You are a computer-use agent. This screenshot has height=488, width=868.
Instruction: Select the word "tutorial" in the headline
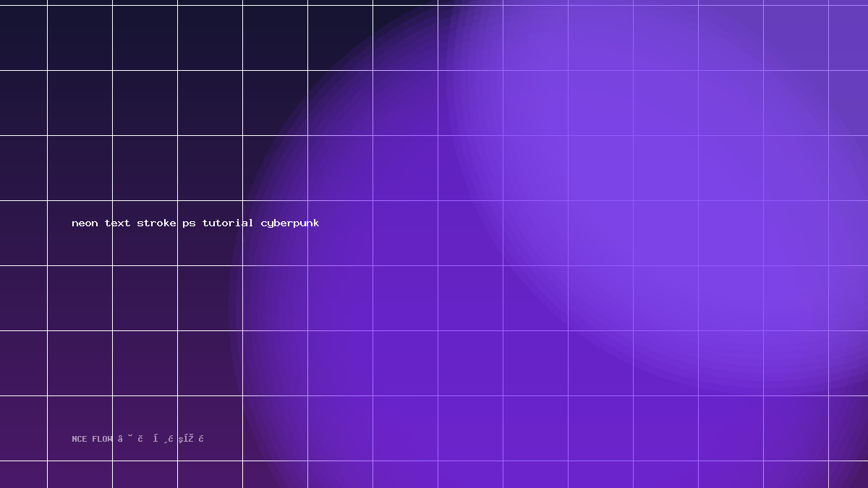(228, 223)
